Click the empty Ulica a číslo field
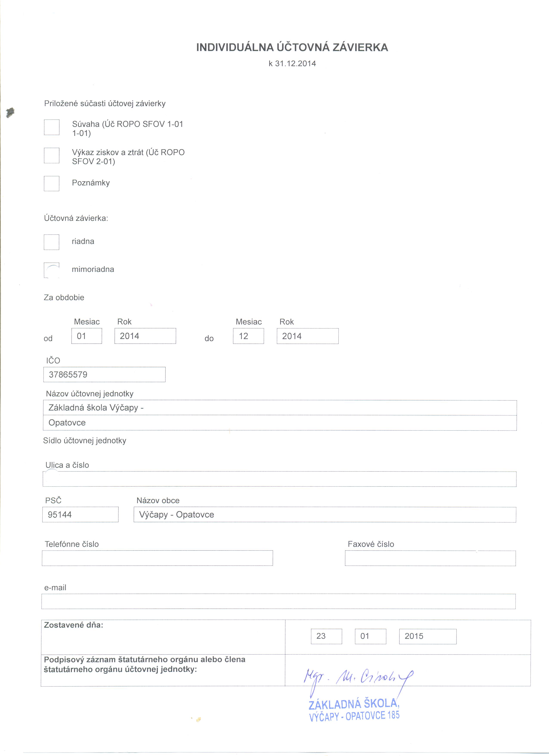549x756 pixels. pyautogui.click(x=280, y=479)
